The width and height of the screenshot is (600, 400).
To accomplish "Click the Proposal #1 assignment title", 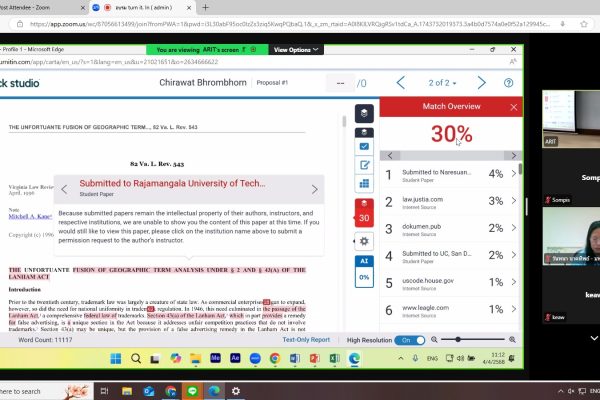I will (272, 83).
